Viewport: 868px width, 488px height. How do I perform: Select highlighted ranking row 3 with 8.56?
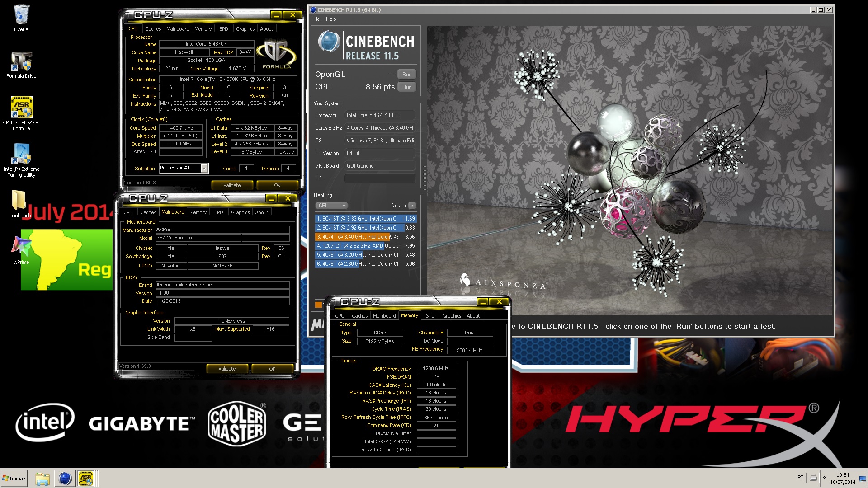[365, 237]
